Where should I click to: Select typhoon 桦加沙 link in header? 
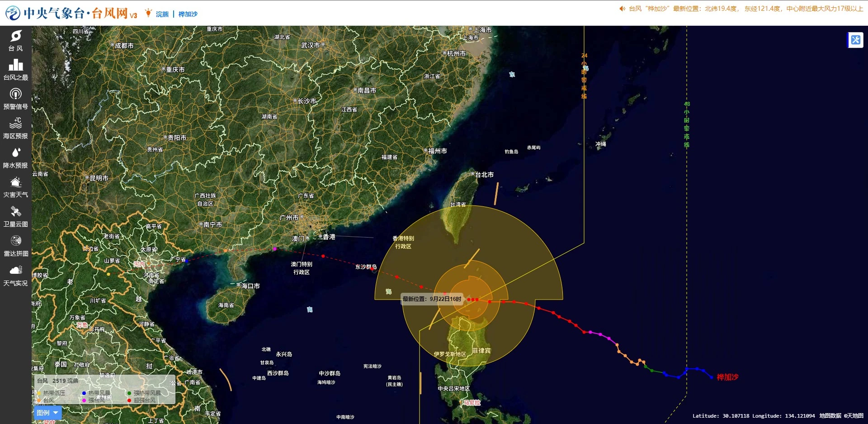[188, 14]
